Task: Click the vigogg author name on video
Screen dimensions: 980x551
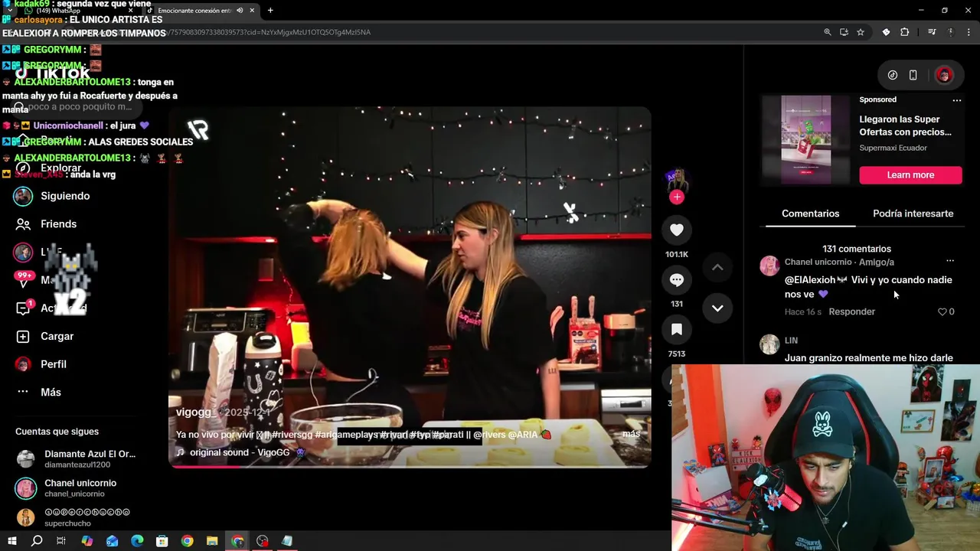Action: pos(194,412)
